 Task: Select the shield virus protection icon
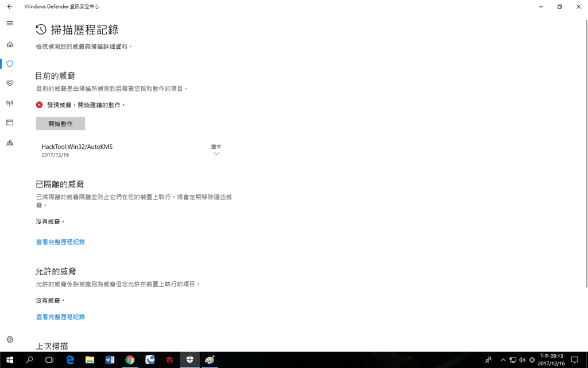click(x=10, y=64)
